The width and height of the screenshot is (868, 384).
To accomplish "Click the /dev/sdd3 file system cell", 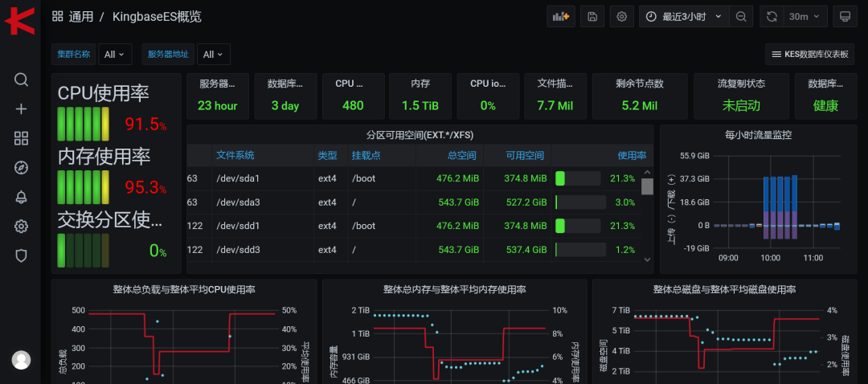I will [238, 250].
